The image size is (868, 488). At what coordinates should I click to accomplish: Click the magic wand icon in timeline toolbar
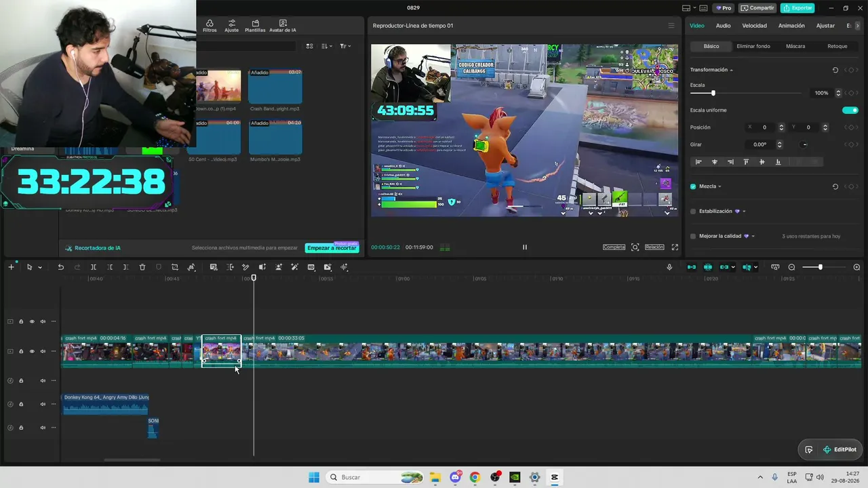294,267
